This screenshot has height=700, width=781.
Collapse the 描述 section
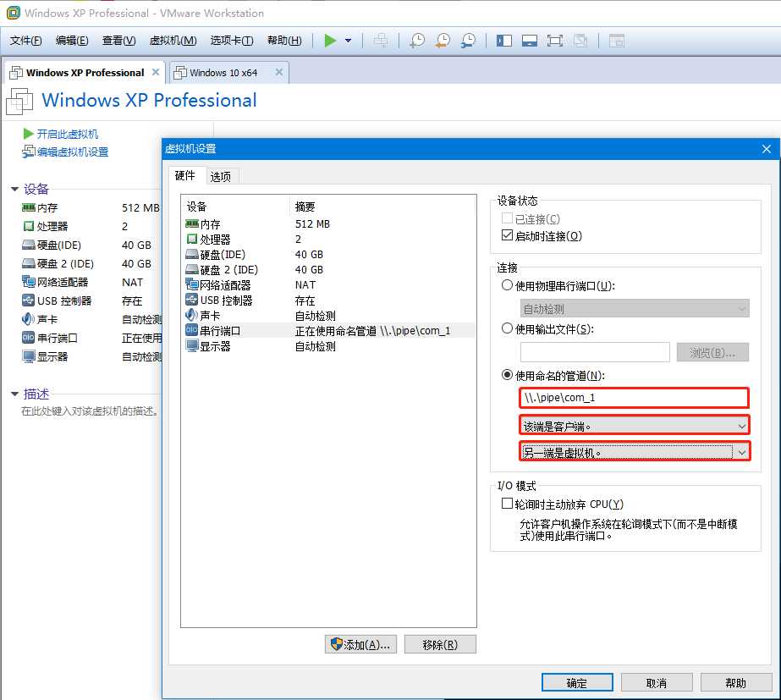click(14, 394)
